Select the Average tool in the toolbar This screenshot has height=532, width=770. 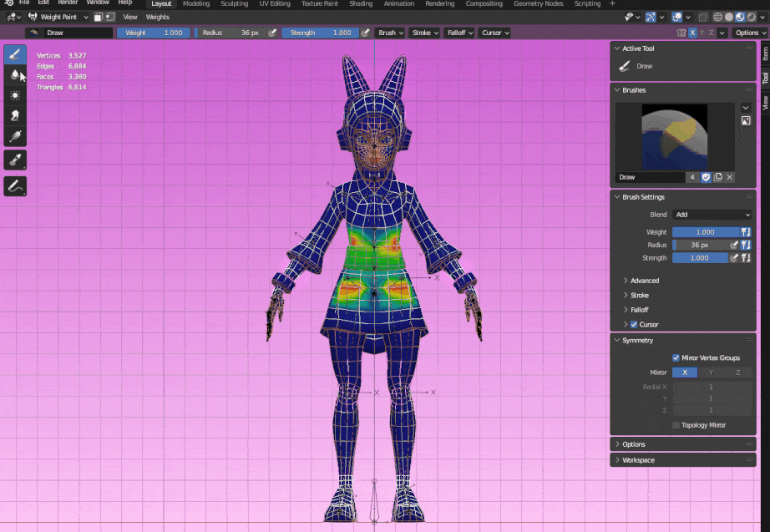[15, 95]
